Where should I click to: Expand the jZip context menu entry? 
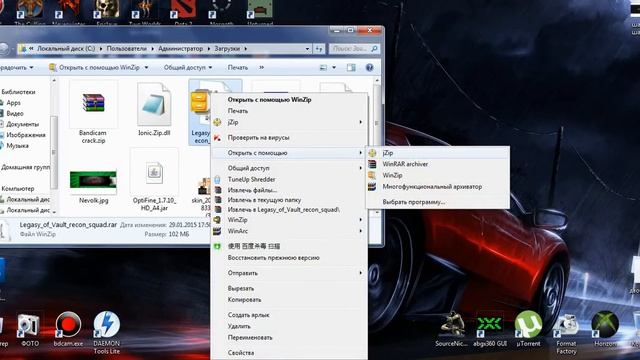pyautogui.click(x=289, y=122)
